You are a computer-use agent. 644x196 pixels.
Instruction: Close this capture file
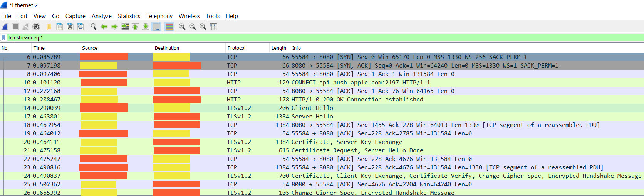70,27
